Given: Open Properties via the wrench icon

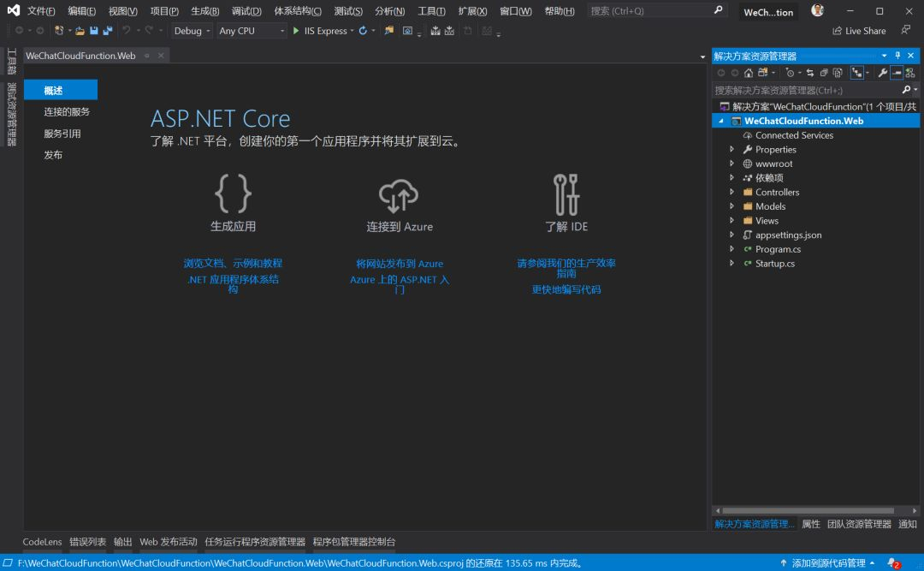Looking at the screenshot, I should 882,73.
